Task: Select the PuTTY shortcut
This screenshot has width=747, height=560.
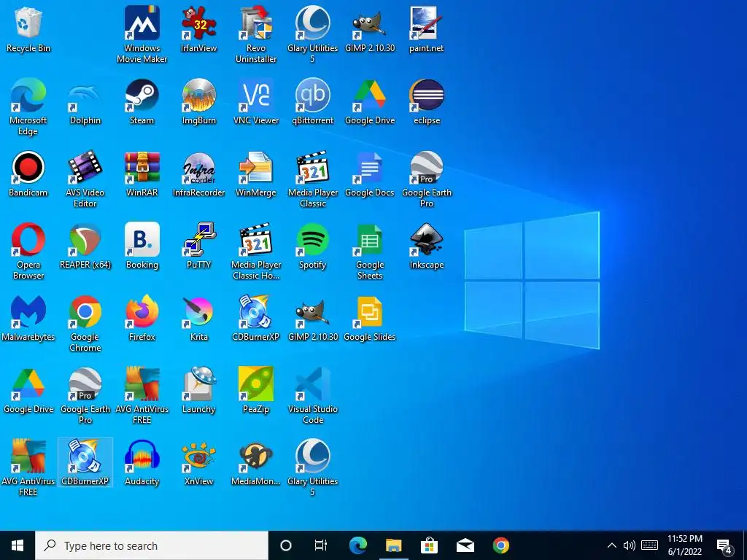Action: (x=198, y=246)
